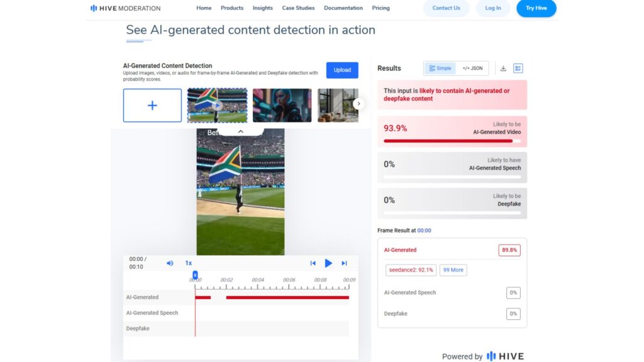
Task: Add new media with the plus tile
Action: tap(152, 106)
